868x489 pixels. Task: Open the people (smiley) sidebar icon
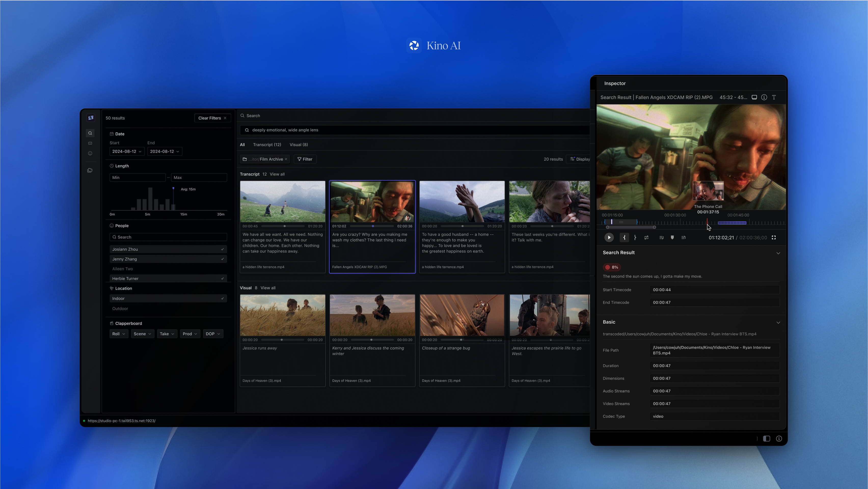pyautogui.click(x=90, y=153)
